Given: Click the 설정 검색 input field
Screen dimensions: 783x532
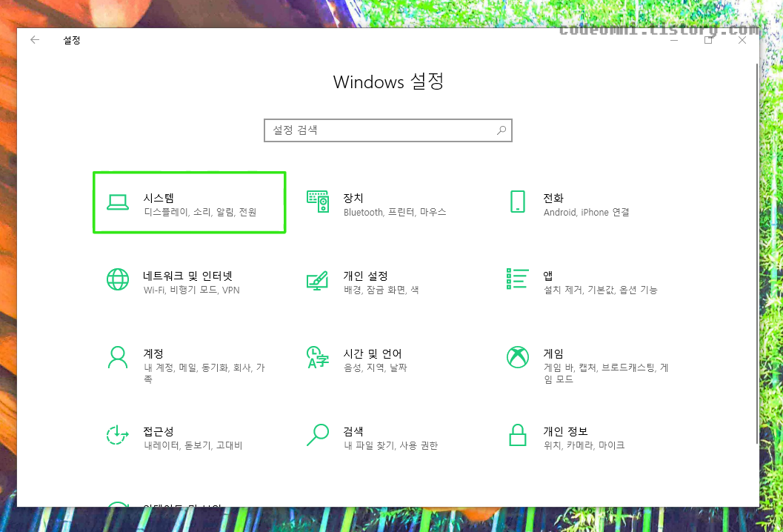Looking at the screenshot, I should [x=388, y=130].
